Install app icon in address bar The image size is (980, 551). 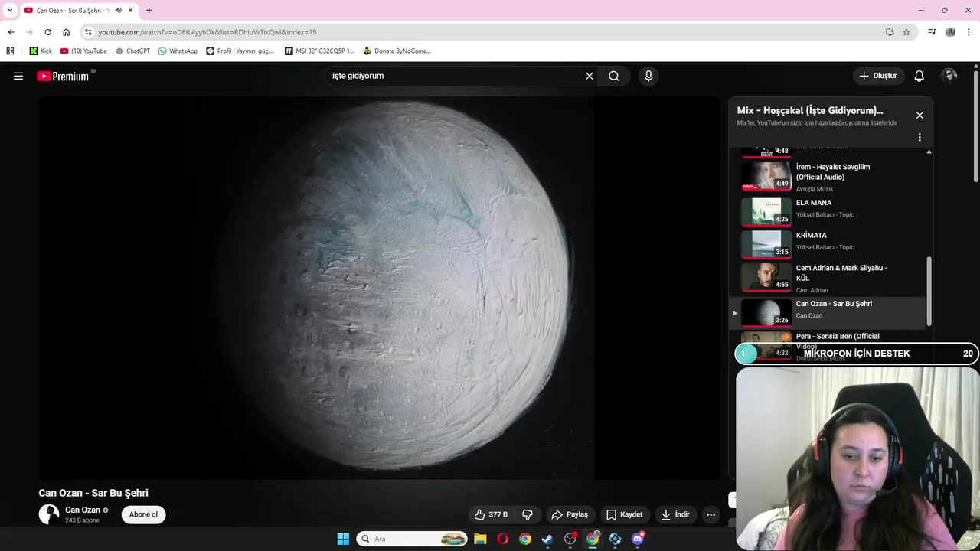tap(890, 32)
